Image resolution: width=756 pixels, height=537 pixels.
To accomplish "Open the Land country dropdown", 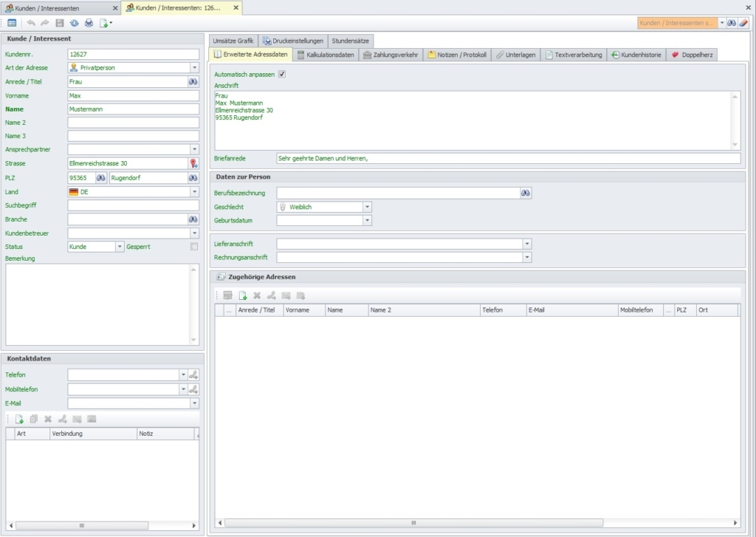I will coord(194,192).
